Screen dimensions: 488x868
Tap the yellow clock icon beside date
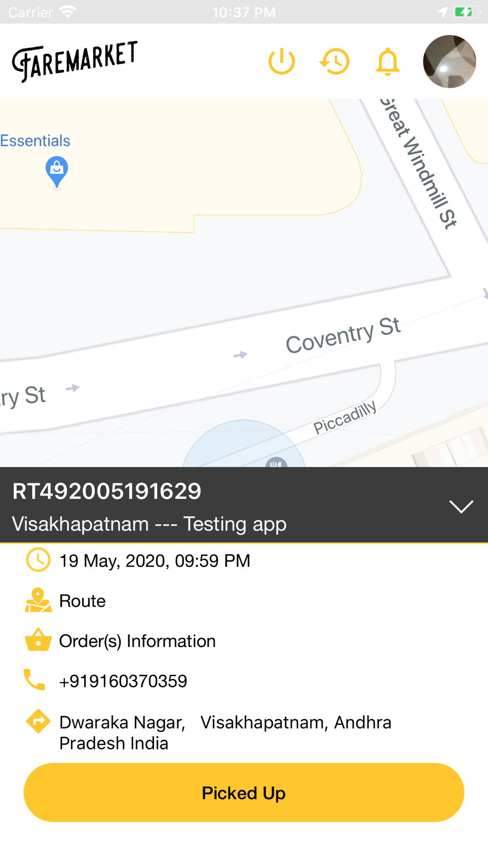click(x=38, y=560)
